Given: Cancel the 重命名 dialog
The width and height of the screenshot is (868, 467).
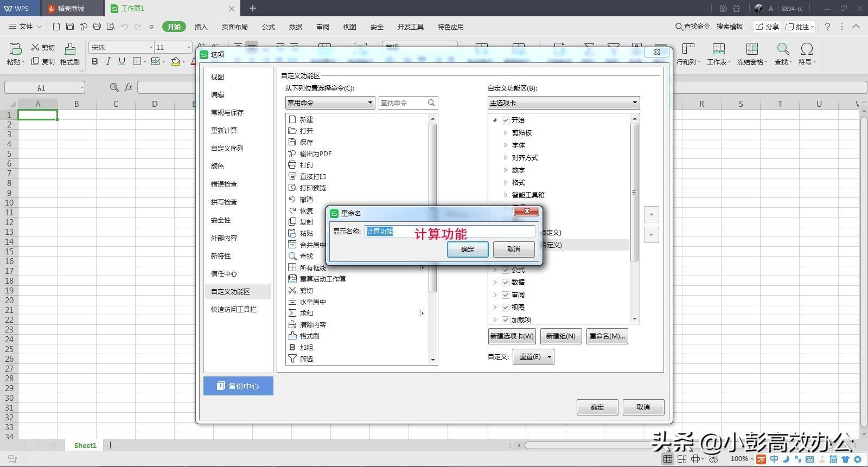Looking at the screenshot, I should point(514,250).
